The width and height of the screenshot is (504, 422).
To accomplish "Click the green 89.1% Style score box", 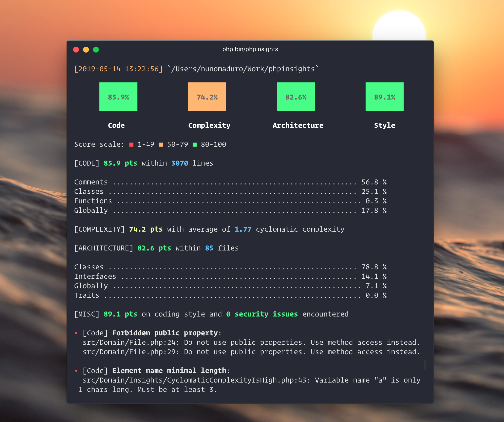I will (x=384, y=97).
